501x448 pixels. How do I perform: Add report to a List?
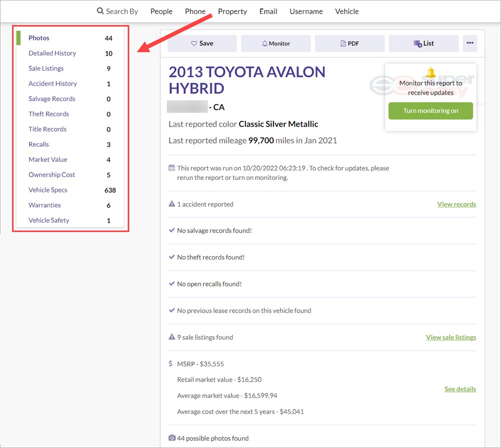pos(423,44)
